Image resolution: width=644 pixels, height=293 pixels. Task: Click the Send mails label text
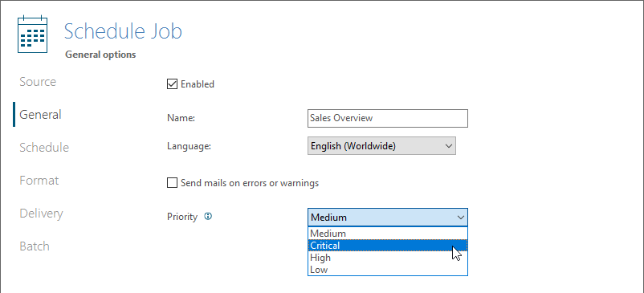pos(250,182)
